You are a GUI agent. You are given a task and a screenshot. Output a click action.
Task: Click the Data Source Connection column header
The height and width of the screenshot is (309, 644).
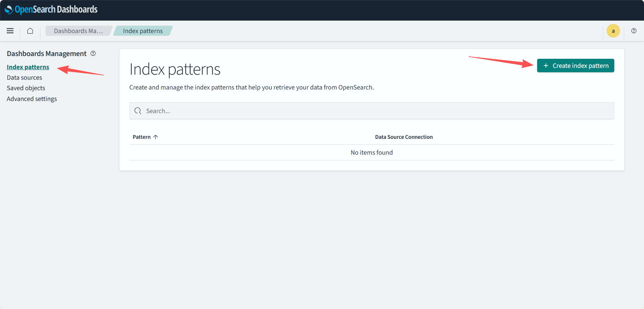404,137
